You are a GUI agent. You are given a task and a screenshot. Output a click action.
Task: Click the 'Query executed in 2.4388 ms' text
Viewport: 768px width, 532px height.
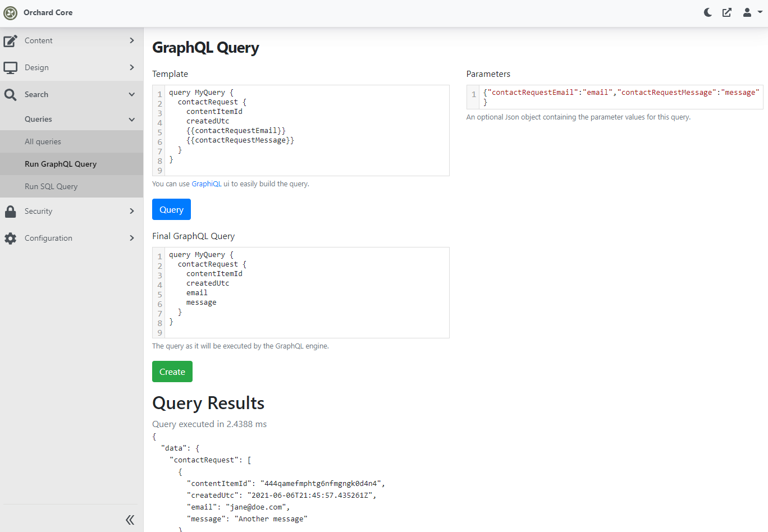[x=209, y=424]
